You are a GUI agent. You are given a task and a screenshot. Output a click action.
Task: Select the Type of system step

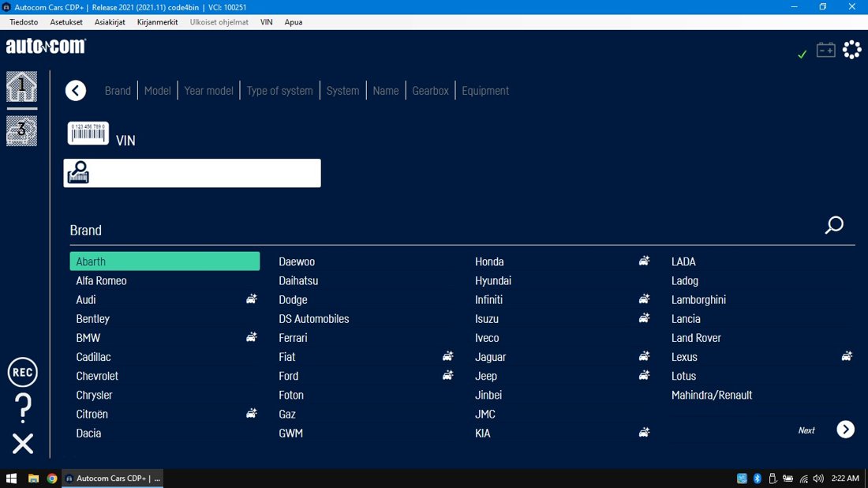(279, 91)
